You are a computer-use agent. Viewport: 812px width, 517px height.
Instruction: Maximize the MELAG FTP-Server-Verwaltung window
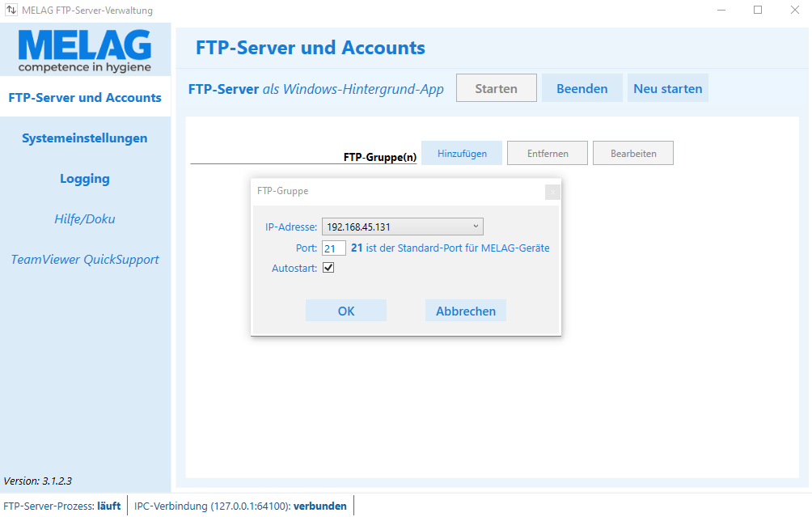758,10
